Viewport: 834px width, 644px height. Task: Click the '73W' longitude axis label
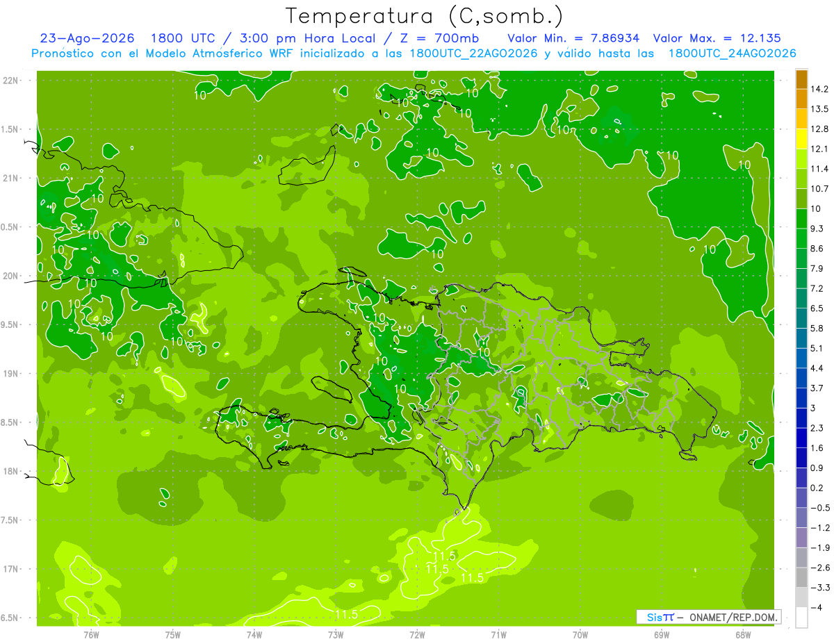point(336,634)
